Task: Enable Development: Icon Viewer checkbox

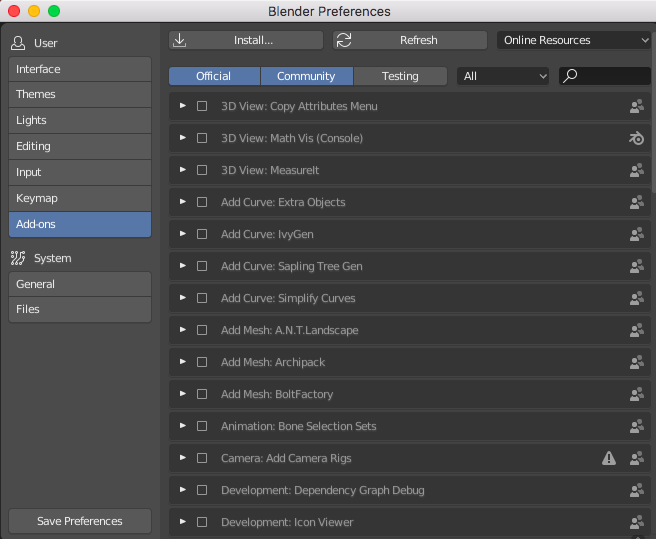Action: click(x=202, y=522)
